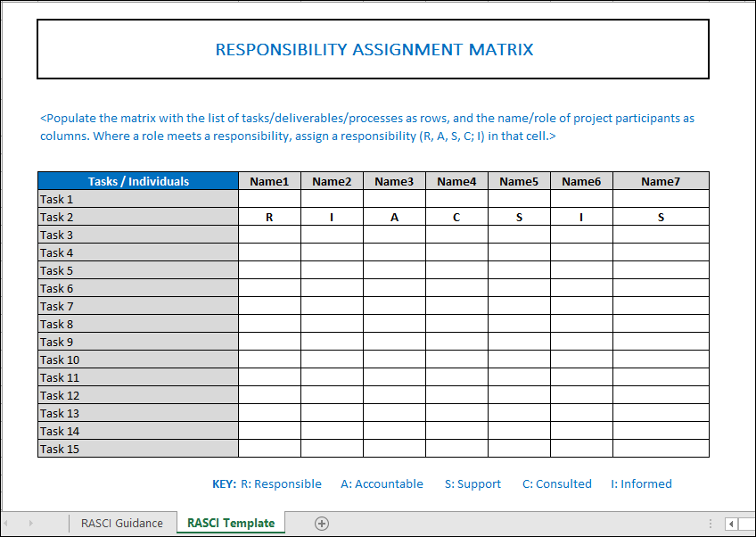Select the RASCI Template sheet tab
This screenshot has height=537, width=756.
pyautogui.click(x=231, y=524)
